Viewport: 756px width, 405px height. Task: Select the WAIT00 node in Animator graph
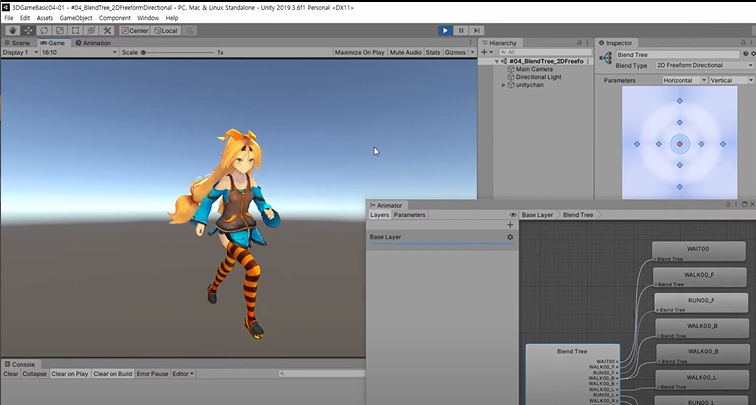(699, 251)
